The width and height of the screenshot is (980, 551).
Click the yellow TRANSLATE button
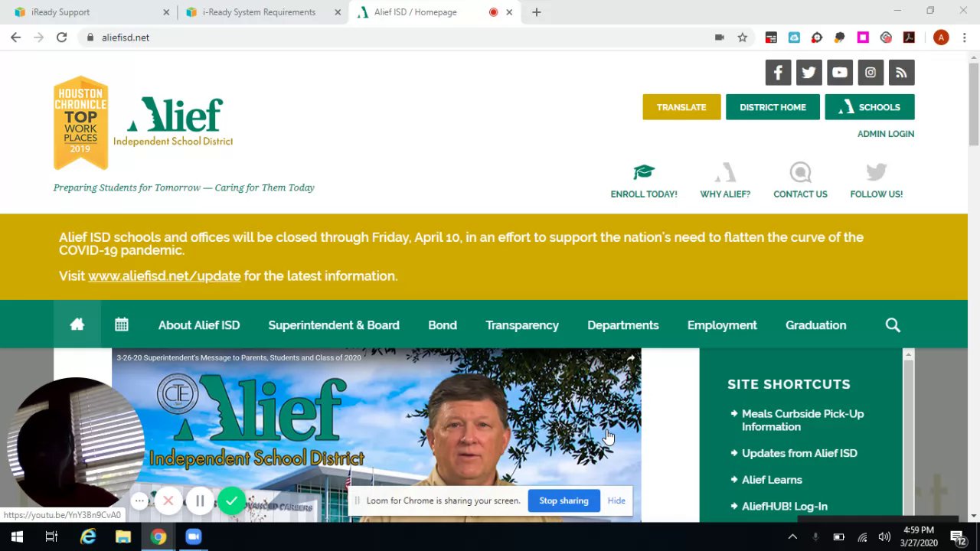(x=681, y=107)
